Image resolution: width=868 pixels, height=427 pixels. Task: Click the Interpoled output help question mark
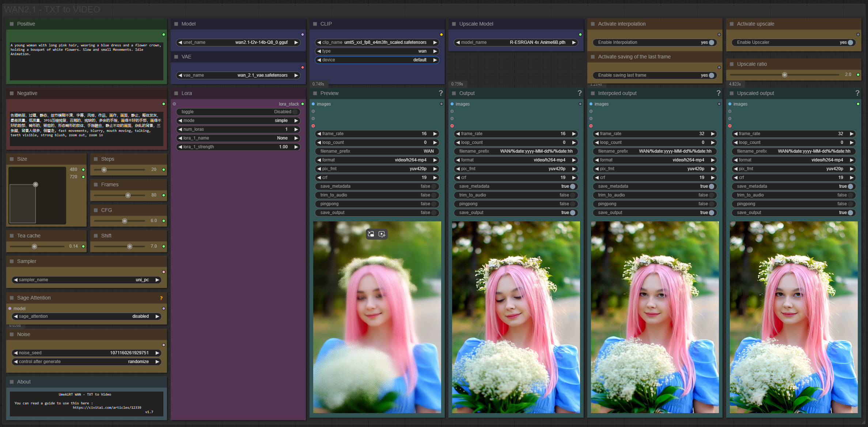pos(718,93)
